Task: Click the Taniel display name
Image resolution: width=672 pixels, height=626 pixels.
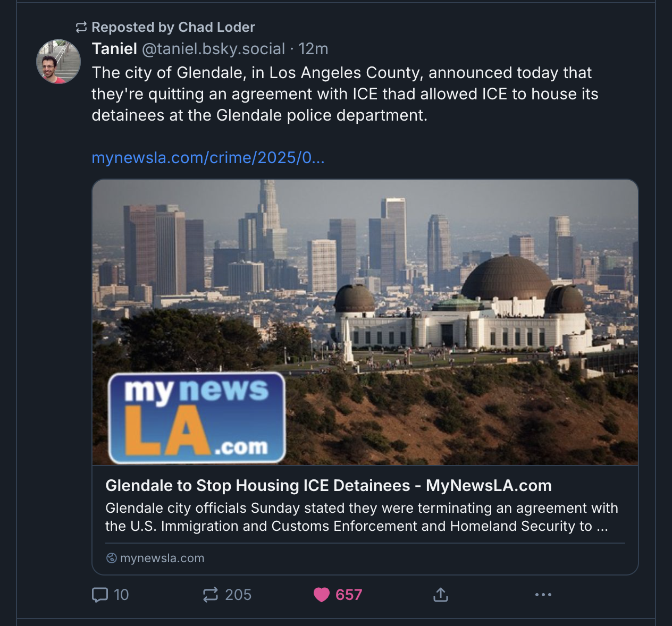Action: pyautogui.click(x=114, y=49)
